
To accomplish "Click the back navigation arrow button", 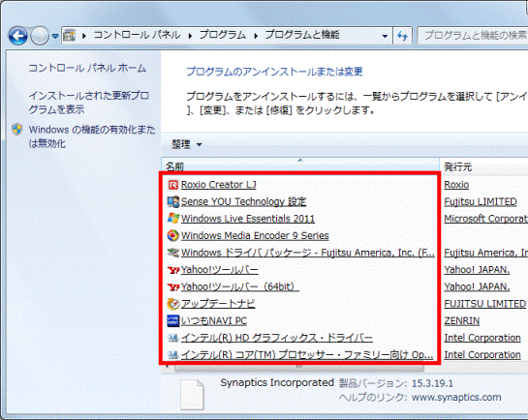I will pyautogui.click(x=17, y=36).
